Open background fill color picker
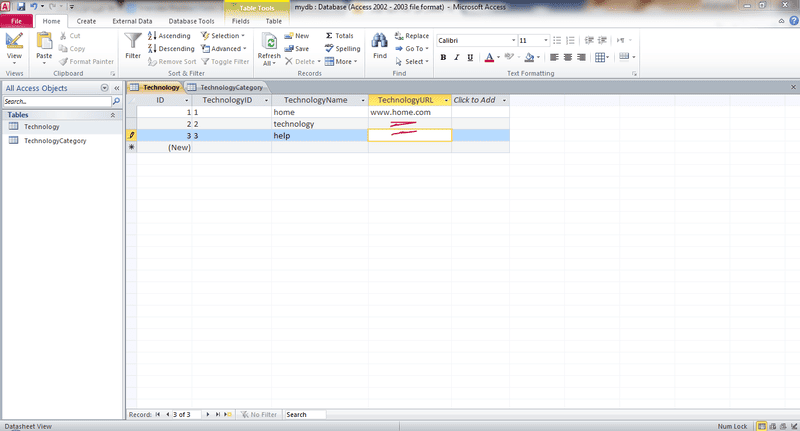Image resolution: width=800 pixels, height=431 pixels. 532,57
